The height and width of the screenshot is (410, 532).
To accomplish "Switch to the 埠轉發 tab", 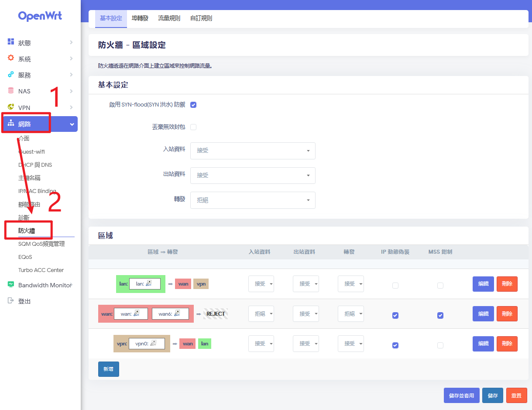I will click(x=140, y=18).
